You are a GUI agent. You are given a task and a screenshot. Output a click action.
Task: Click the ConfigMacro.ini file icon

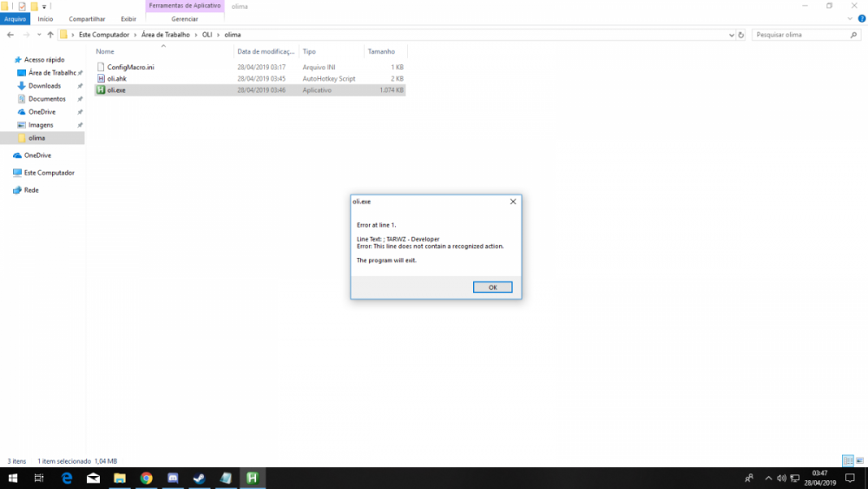(101, 67)
